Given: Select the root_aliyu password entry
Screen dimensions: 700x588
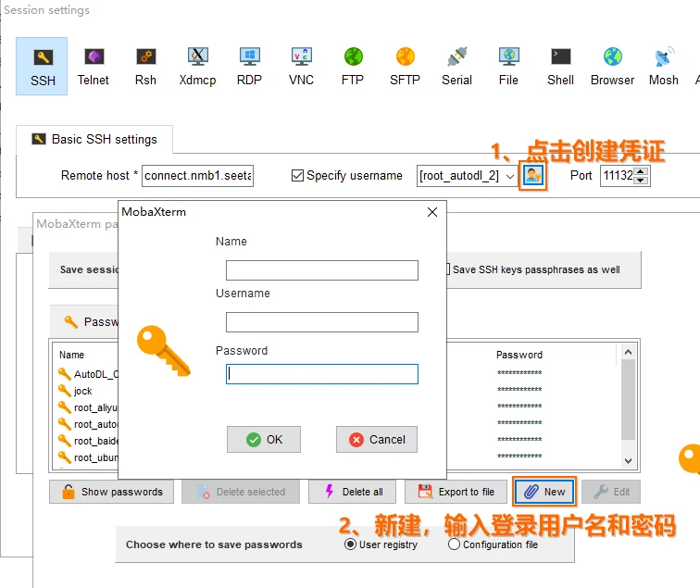Looking at the screenshot, I should (88, 407).
